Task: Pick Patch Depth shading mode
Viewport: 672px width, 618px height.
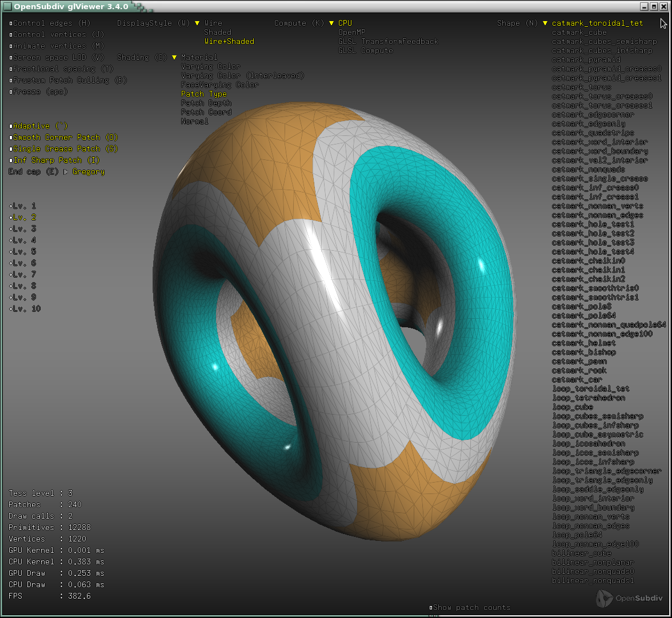Action: 206,103
